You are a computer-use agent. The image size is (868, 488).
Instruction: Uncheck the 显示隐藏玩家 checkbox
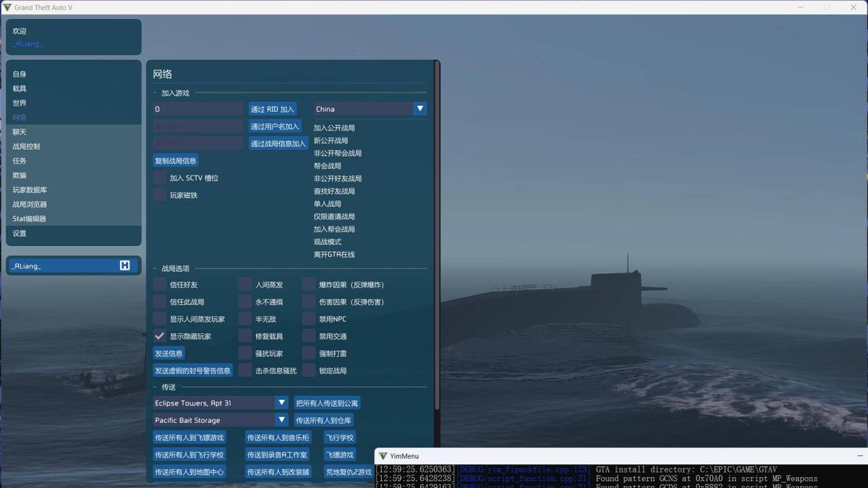(x=159, y=336)
